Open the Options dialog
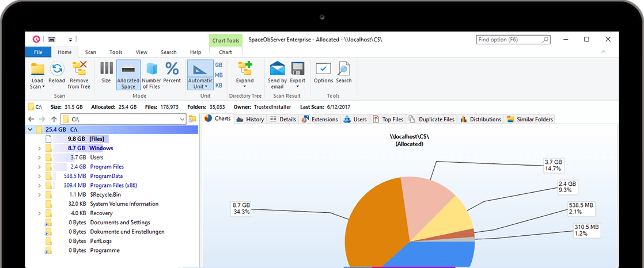The width and height of the screenshot is (644, 268). point(323,73)
